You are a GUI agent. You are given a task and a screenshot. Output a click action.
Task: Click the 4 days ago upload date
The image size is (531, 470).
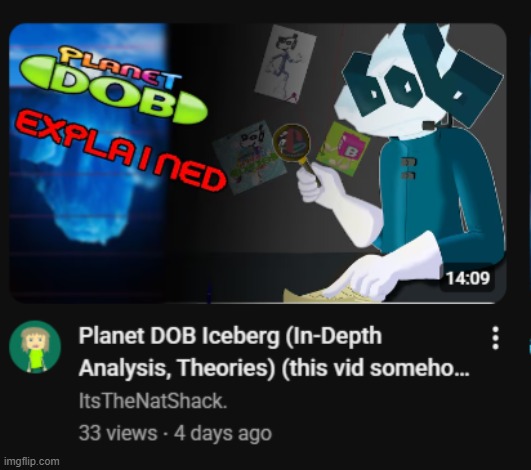[x=223, y=433]
